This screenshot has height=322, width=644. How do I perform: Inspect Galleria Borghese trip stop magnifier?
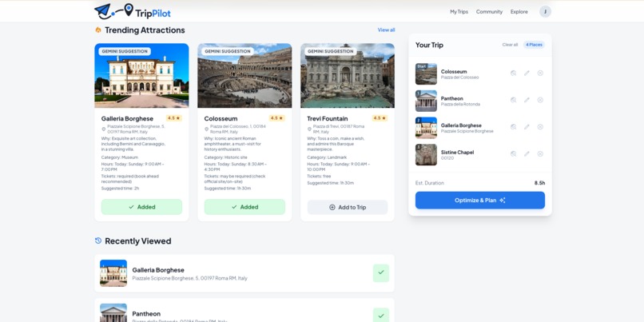point(514,127)
